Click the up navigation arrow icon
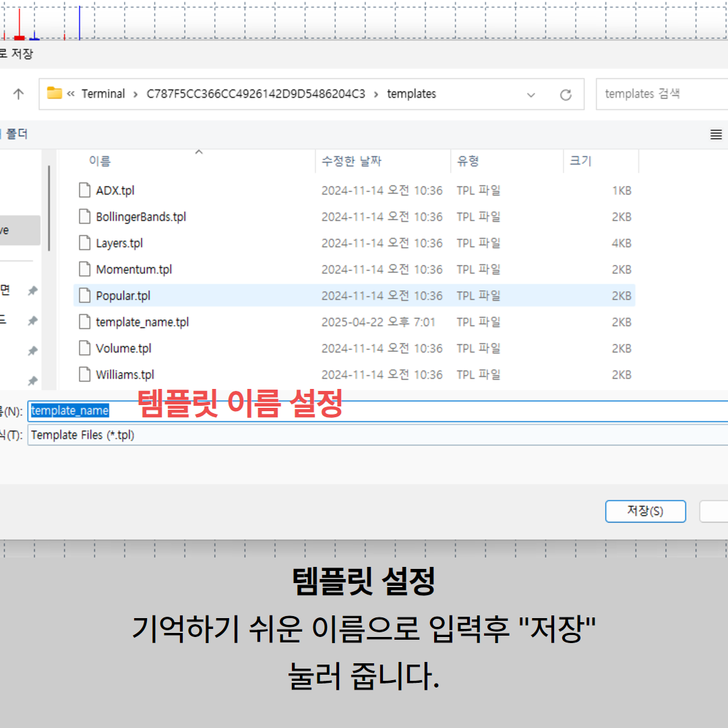Screen dimensions: 728x728 coord(17,94)
